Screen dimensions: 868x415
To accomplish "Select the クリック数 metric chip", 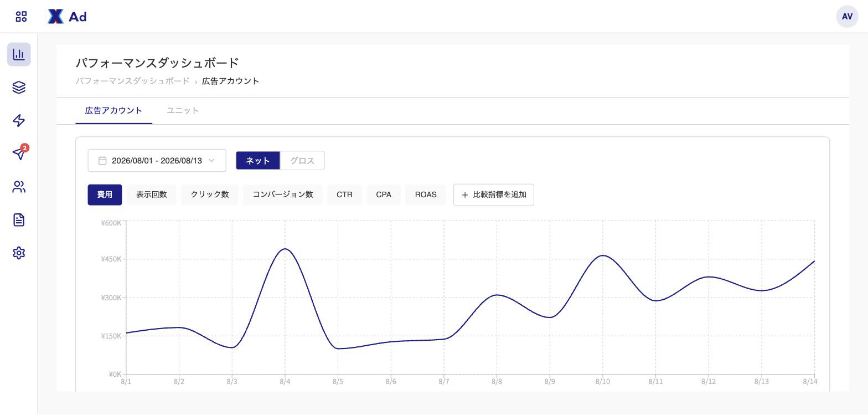I will (x=210, y=194).
